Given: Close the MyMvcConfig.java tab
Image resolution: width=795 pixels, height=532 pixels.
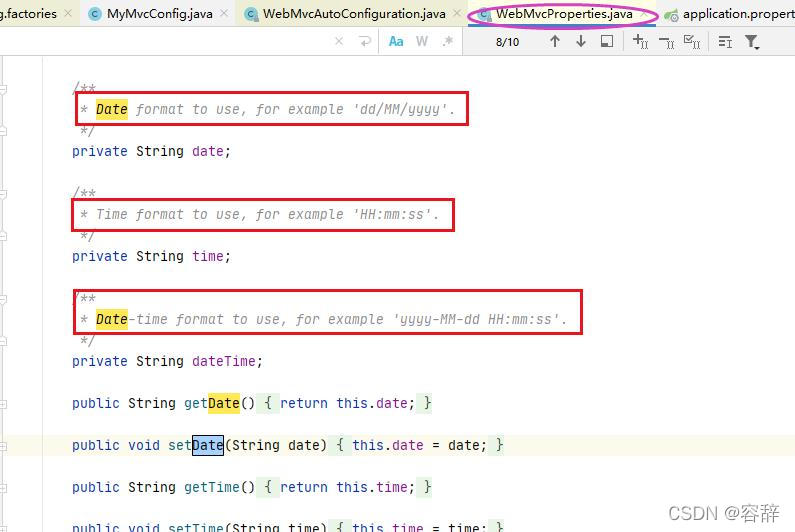Looking at the screenshot, I should click(x=224, y=14).
